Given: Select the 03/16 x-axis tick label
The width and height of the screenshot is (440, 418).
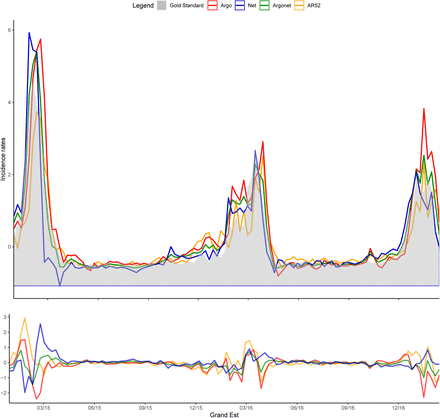Looking at the screenshot, I should 246,407.
